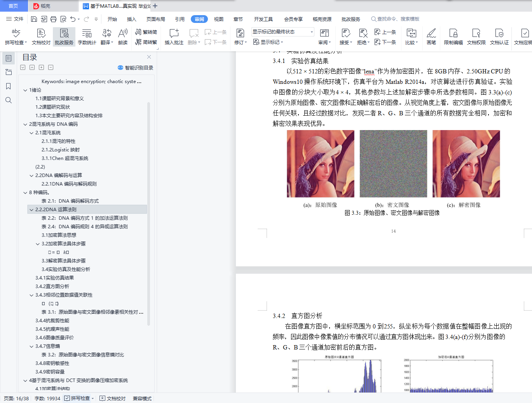The height and width of the screenshot is (403, 532).
Task: Close the 目录 navigation pane
Action: pyautogui.click(x=149, y=57)
